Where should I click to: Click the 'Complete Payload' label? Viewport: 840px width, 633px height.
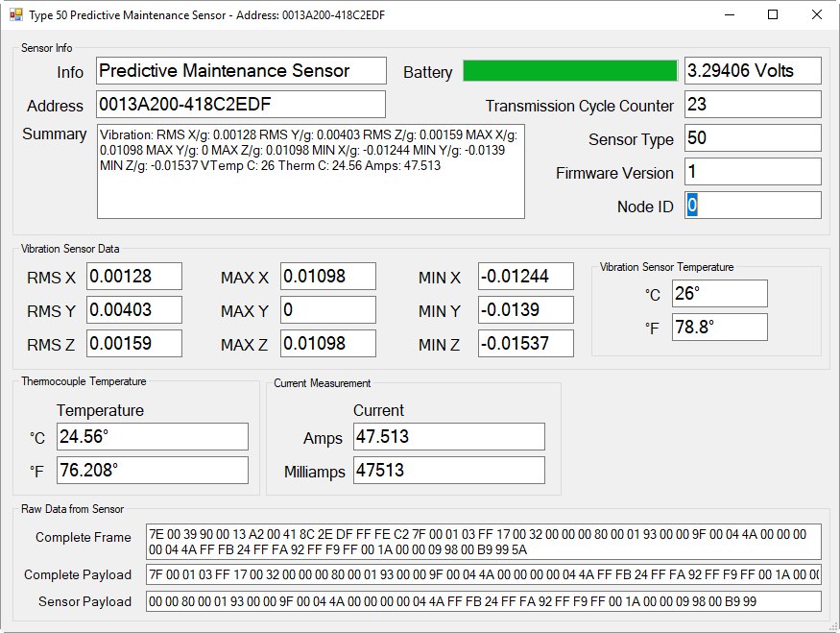78,575
